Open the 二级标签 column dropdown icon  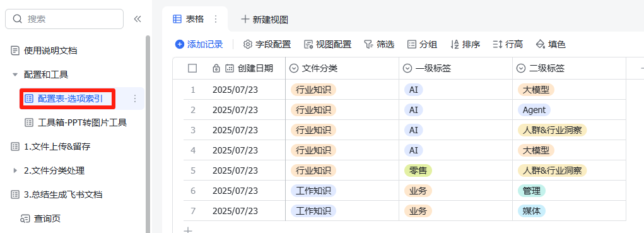click(x=521, y=68)
